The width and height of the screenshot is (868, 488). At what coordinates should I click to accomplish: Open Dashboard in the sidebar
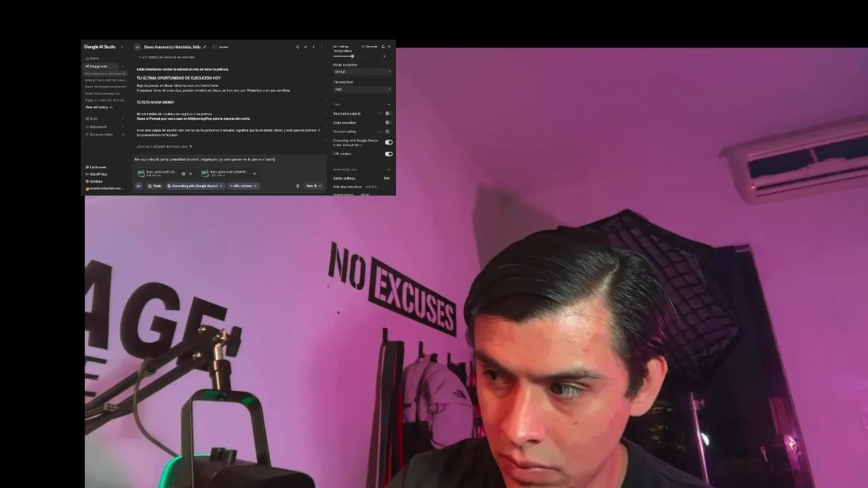[98, 127]
